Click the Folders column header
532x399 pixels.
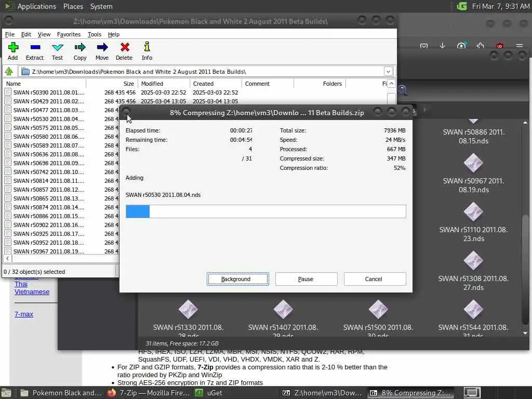pyautogui.click(x=320, y=84)
